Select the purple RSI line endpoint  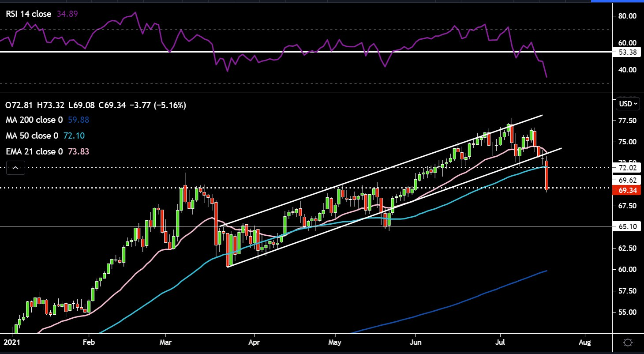tap(547, 77)
